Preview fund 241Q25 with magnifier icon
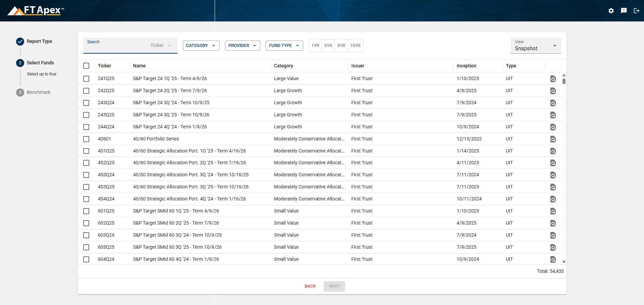The image size is (644, 305). 553,79
